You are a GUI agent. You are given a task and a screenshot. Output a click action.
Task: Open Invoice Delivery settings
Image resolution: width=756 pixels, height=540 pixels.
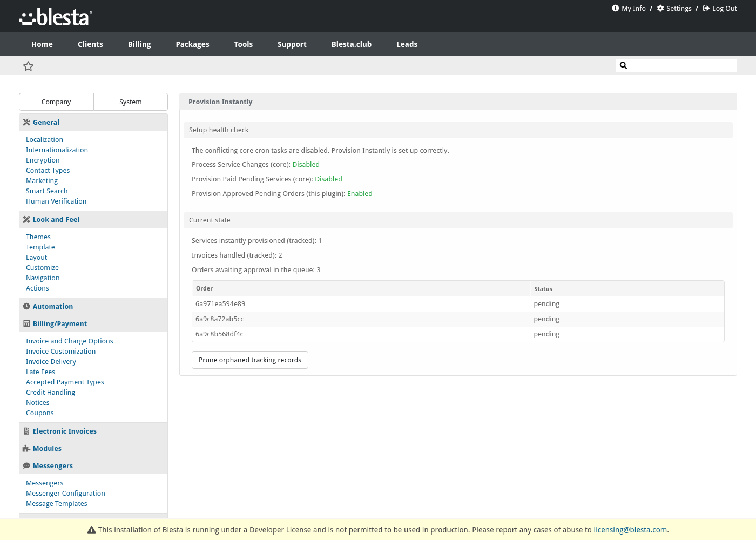tap(51, 361)
